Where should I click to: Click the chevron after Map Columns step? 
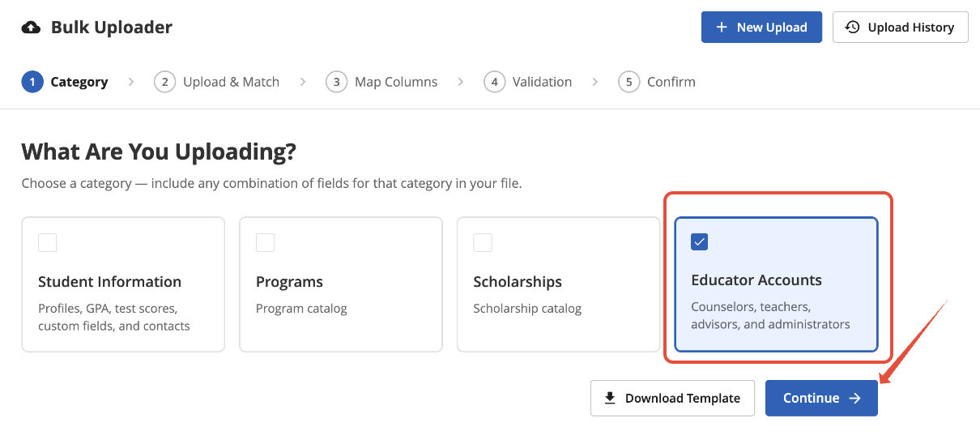coord(460,82)
